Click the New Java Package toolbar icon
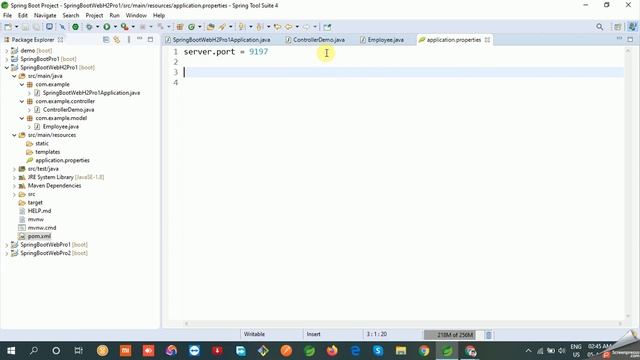 click(x=180, y=27)
